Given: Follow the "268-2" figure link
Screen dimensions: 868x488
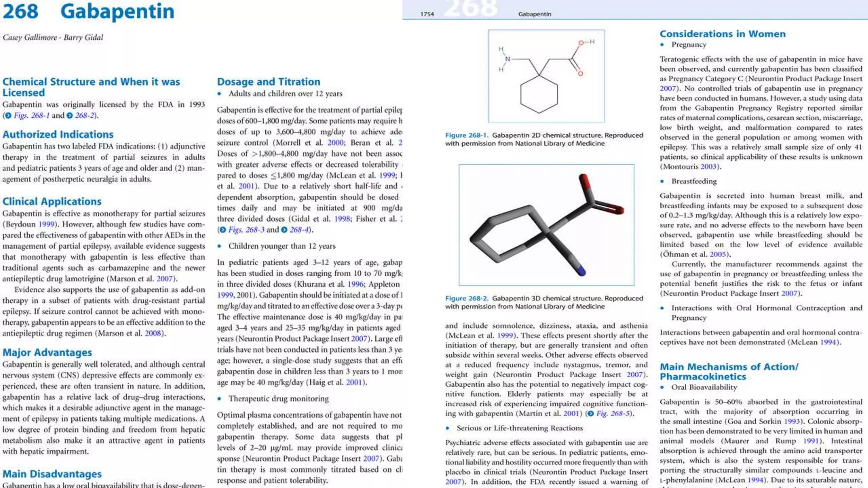Looking at the screenshot, I should point(84,116).
